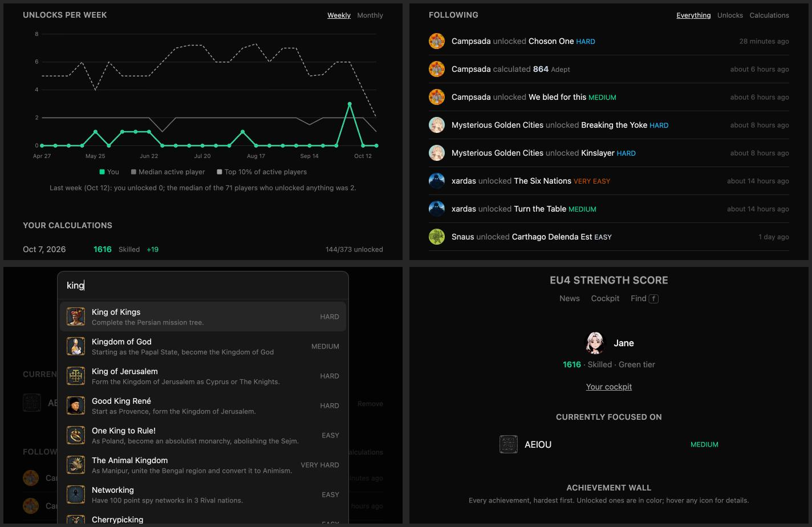This screenshot has width=812, height=527.
Task: Click the Remove button behind the search dropdown
Action: point(370,404)
